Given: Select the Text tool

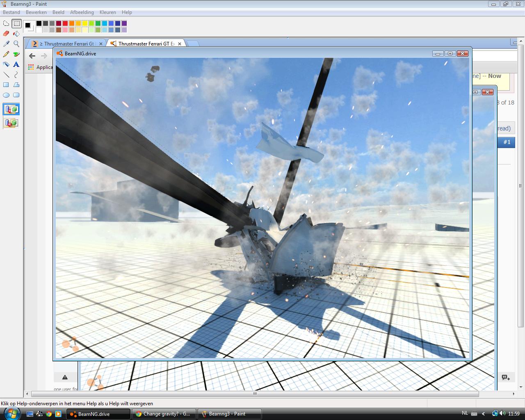Looking at the screenshot, I should click(16, 64).
